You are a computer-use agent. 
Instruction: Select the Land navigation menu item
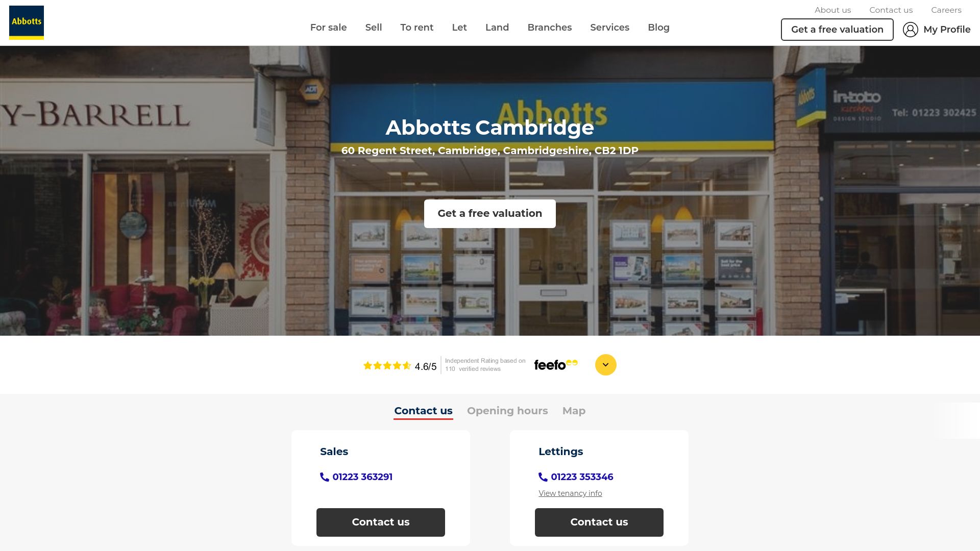coord(498,27)
